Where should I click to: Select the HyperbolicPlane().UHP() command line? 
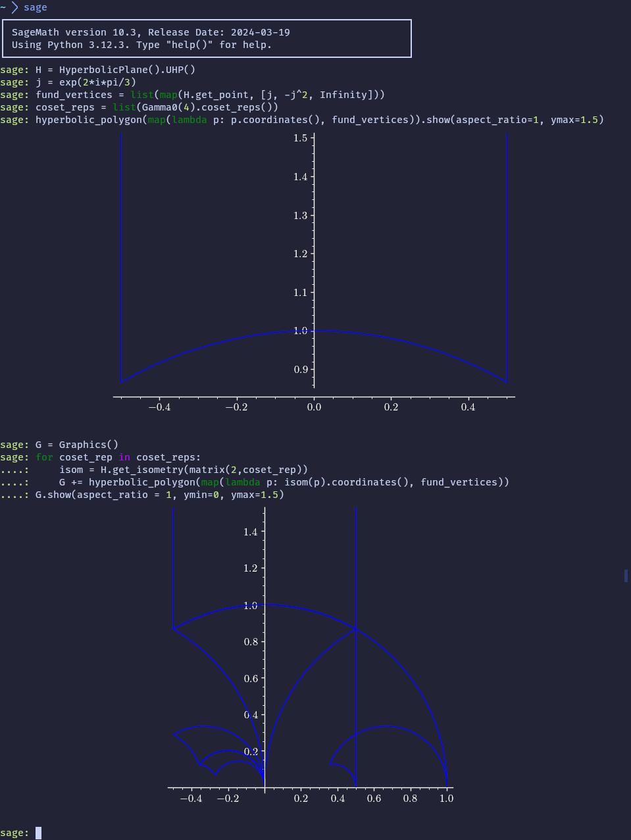coord(115,70)
